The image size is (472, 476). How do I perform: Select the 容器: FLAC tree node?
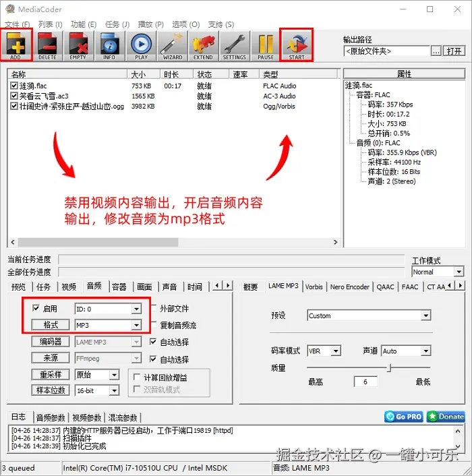pyautogui.click(x=373, y=95)
